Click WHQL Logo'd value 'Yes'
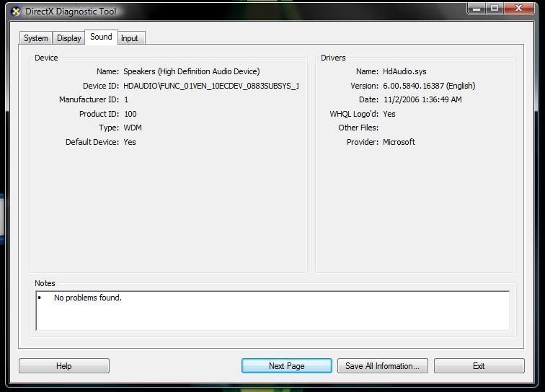The height and width of the screenshot is (392, 545). (389, 114)
